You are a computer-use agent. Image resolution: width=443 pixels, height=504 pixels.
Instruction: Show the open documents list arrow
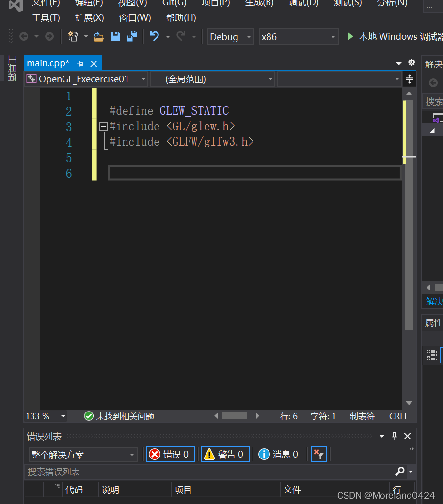point(399,63)
